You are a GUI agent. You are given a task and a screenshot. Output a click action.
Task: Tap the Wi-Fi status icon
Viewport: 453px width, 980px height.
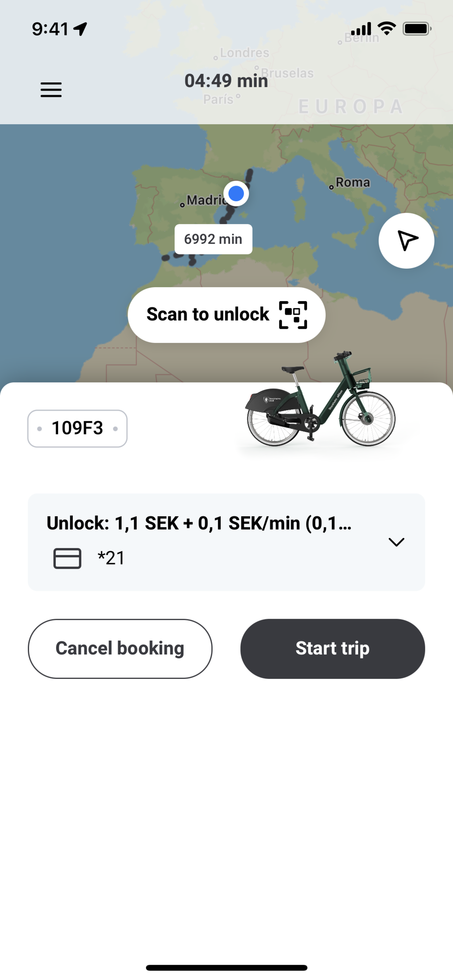point(386,28)
